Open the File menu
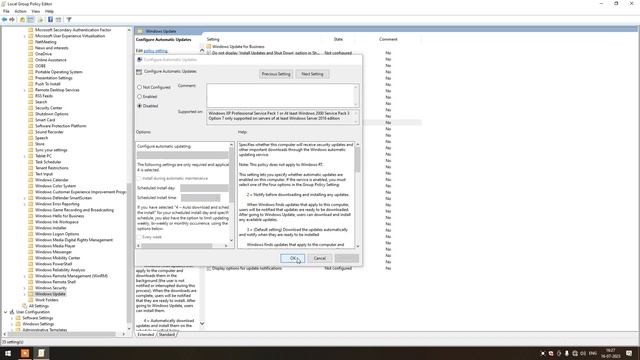640x360 pixels. point(6,11)
